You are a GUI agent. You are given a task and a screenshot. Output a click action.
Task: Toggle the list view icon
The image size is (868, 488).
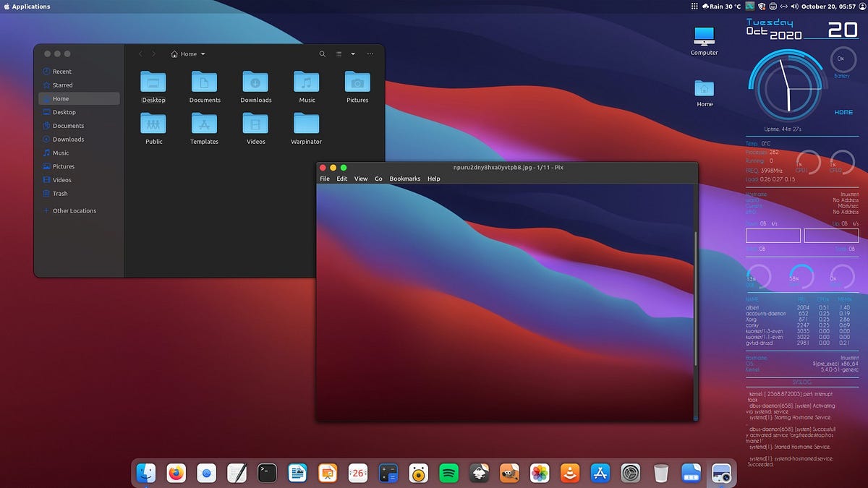click(x=339, y=54)
